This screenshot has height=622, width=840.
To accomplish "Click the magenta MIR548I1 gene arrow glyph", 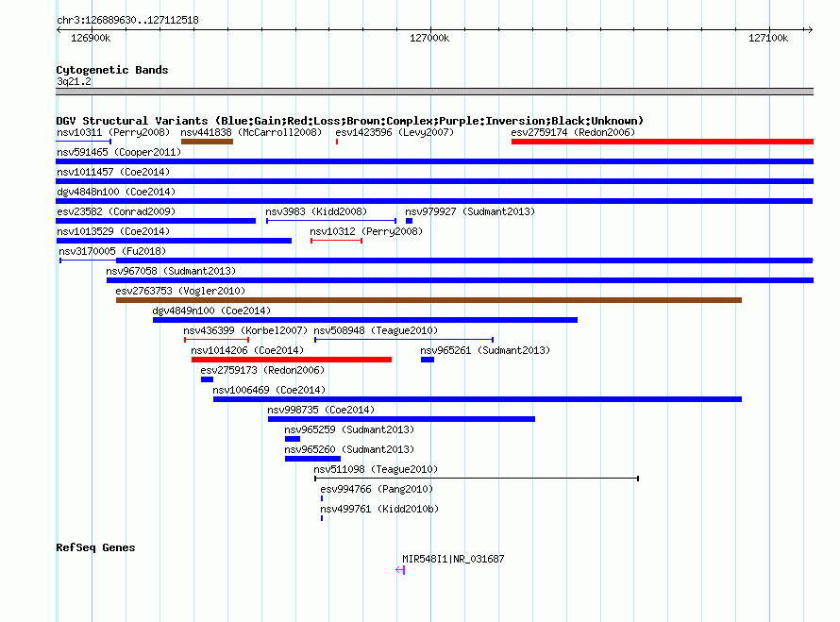I will point(400,570).
